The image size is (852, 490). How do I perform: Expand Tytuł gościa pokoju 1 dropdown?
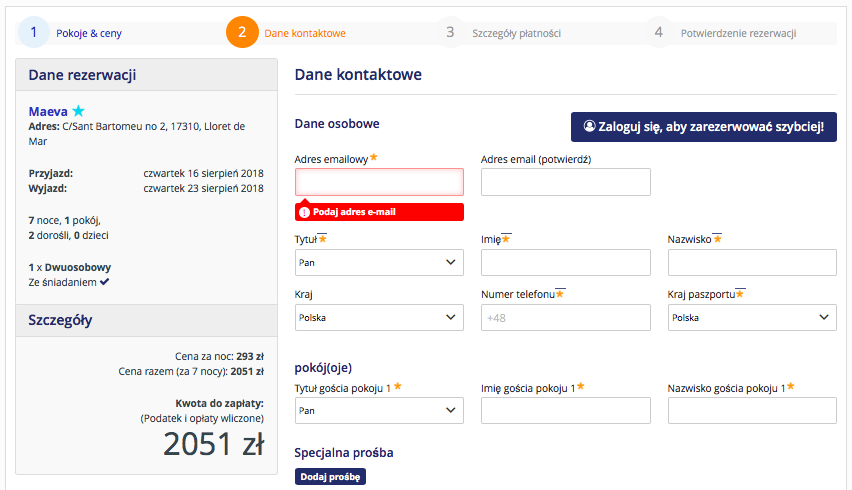(379, 410)
